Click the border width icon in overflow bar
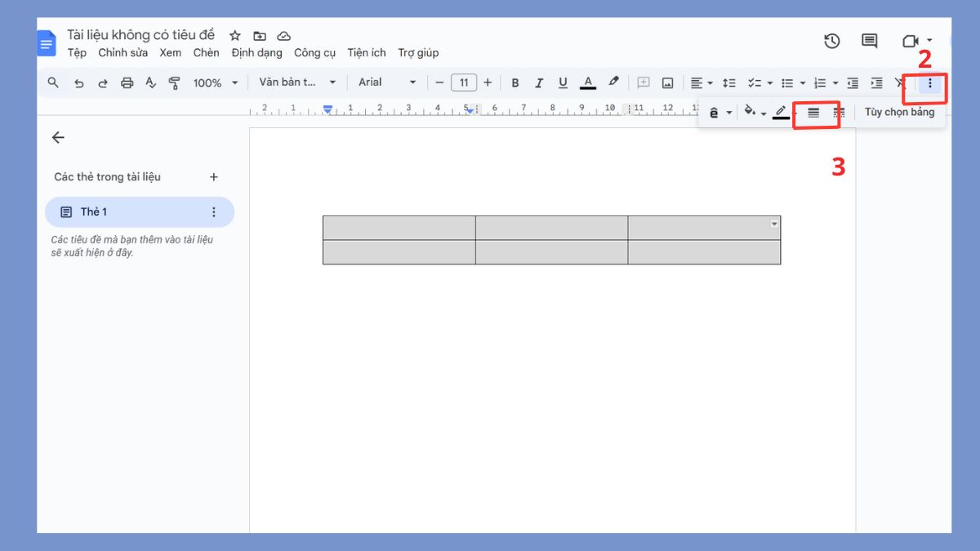Image resolution: width=980 pixels, height=551 pixels. pyautogui.click(x=813, y=113)
